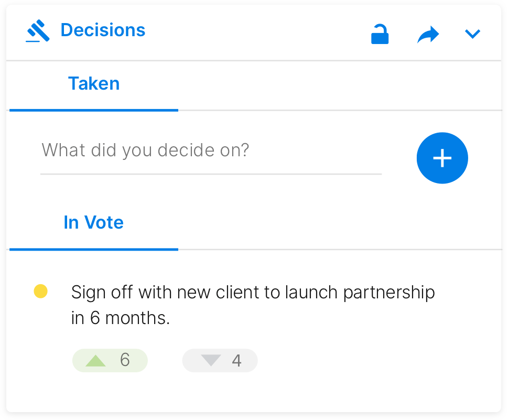
Task: Share decisions using the forward arrow
Action: tap(428, 35)
